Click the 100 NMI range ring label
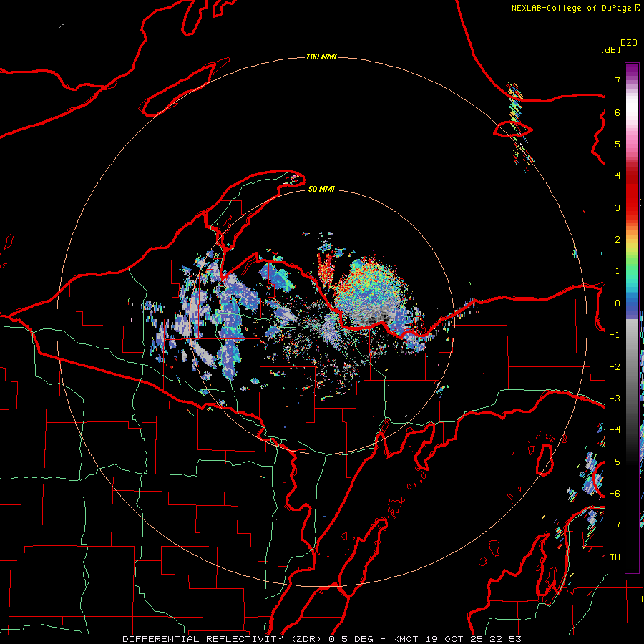Viewport: 644px width, 644px height. pos(321,57)
